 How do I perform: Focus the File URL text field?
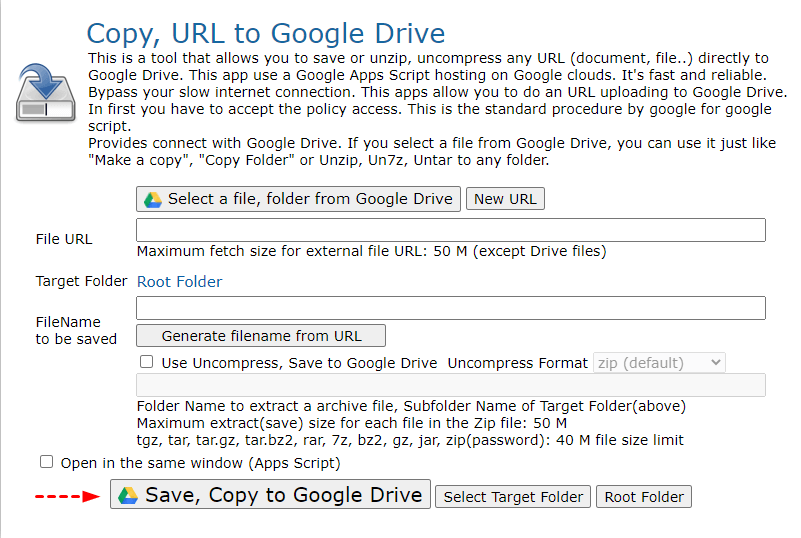[450, 230]
